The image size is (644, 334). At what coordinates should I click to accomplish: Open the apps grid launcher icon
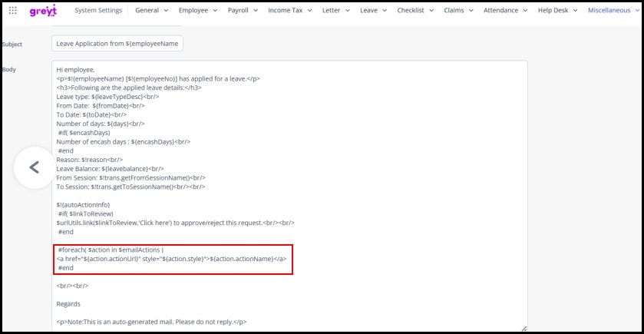[13, 10]
